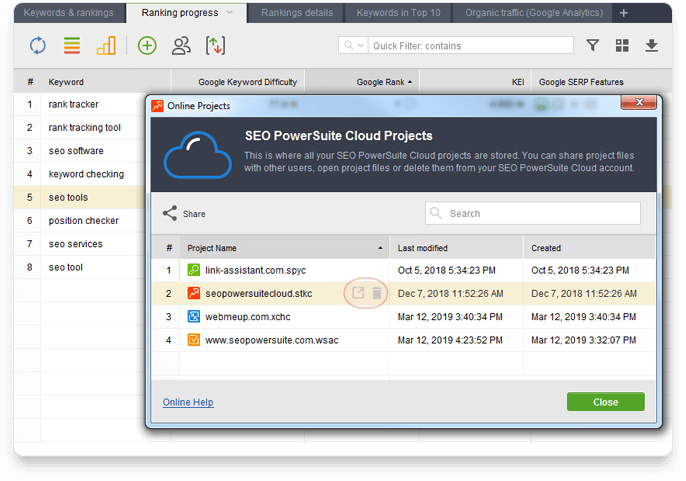
Task: Click the up-down arrows update icon
Action: [215, 46]
